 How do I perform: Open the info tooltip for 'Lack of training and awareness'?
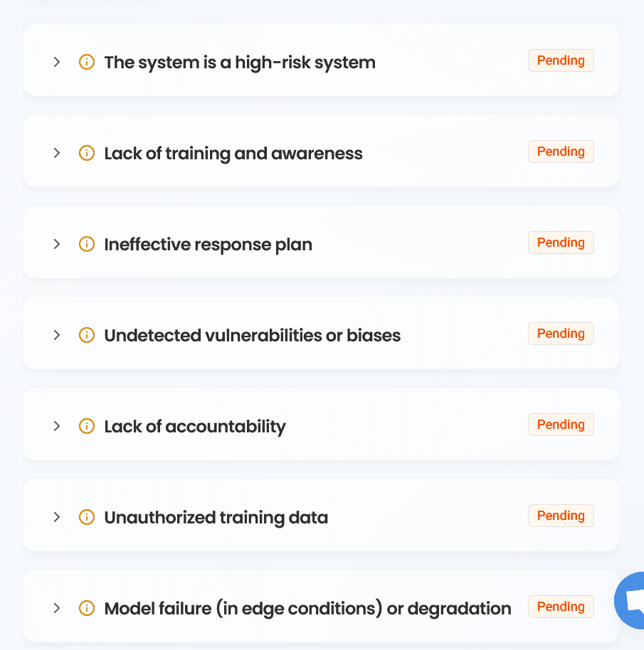pyautogui.click(x=86, y=153)
